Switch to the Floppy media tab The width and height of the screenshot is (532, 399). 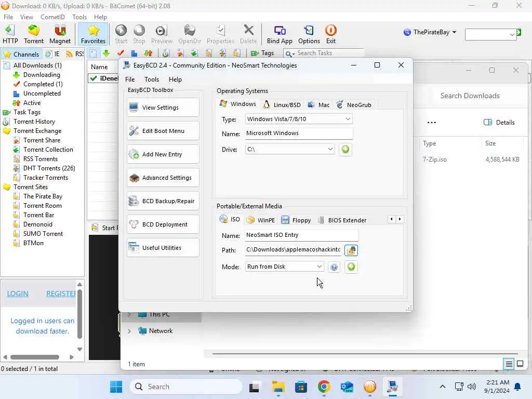click(x=296, y=220)
